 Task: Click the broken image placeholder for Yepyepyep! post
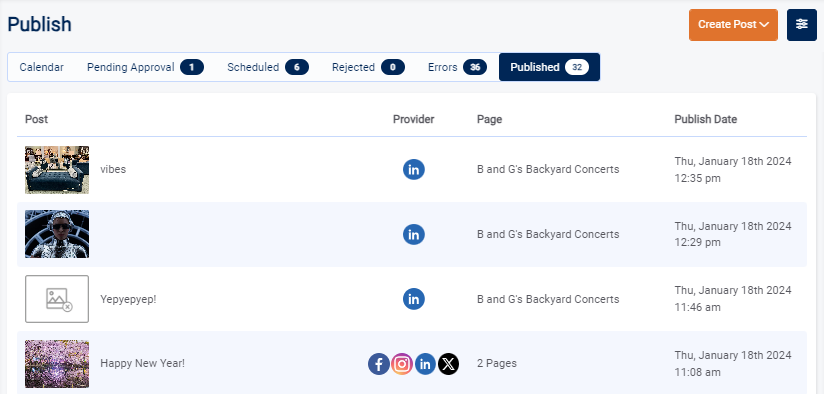[57, 299]
